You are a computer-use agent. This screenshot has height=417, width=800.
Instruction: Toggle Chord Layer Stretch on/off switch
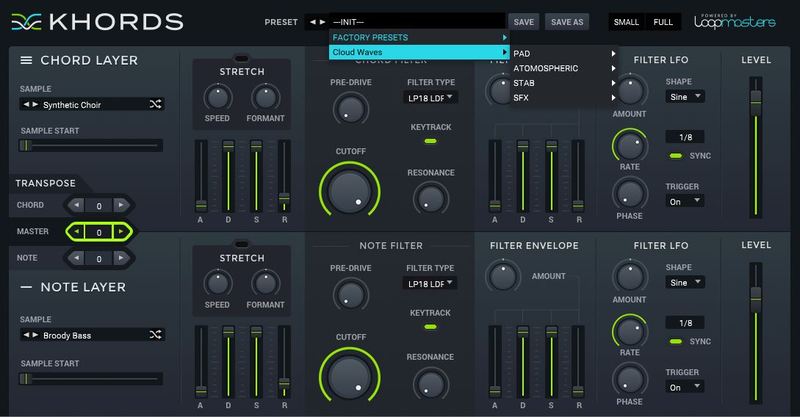(241, 58)
